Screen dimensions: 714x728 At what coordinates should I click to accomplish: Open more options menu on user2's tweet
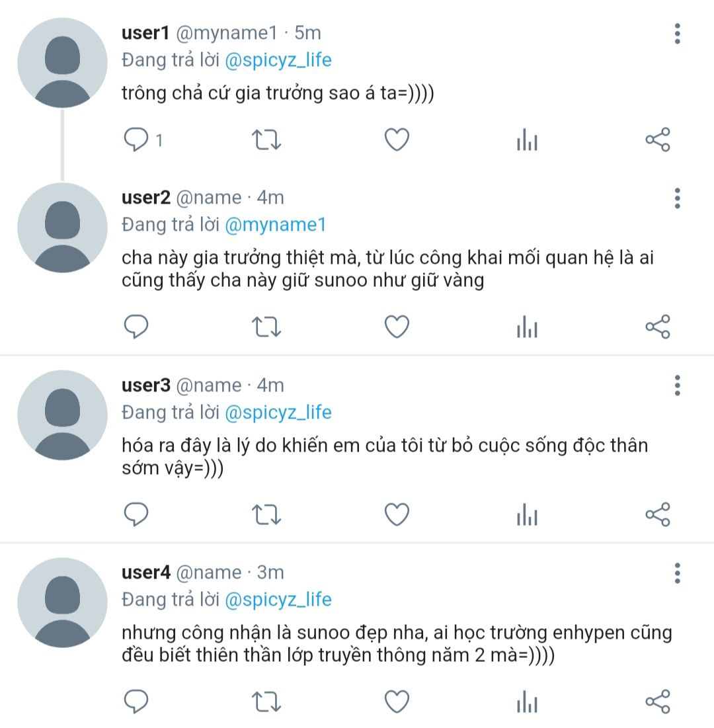coord(677,198)
